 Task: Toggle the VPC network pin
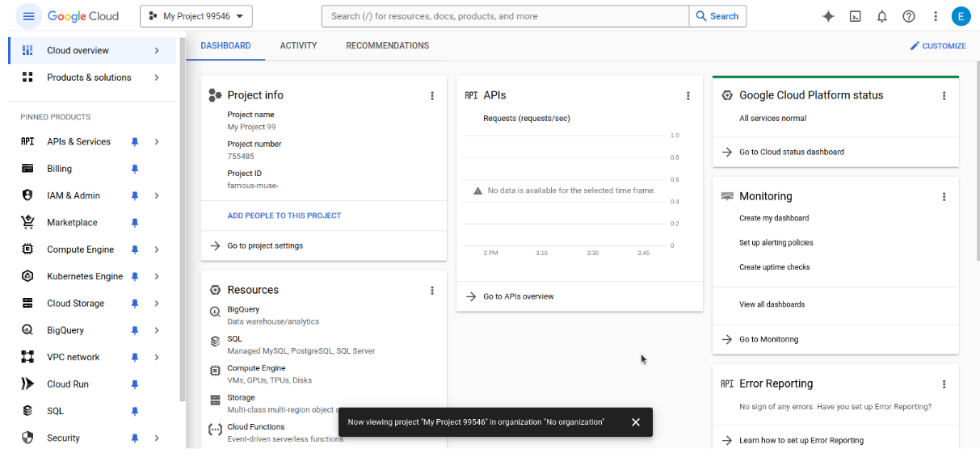coord(135,357)
